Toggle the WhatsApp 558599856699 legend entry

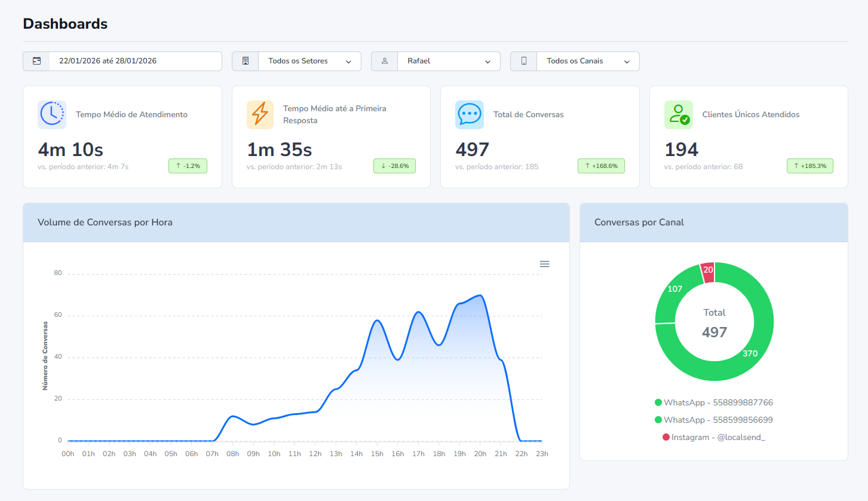pos(713,420)
